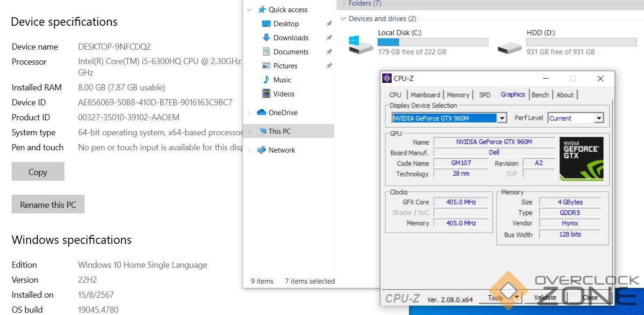Image resolution: width=644 pixels, height=315 pixels.
Task: Open the Music folder icon
Action: point(266,80)
